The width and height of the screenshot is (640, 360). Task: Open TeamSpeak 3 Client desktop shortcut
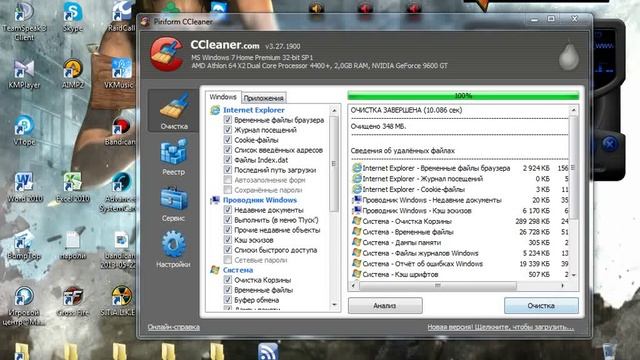point(24,20)
